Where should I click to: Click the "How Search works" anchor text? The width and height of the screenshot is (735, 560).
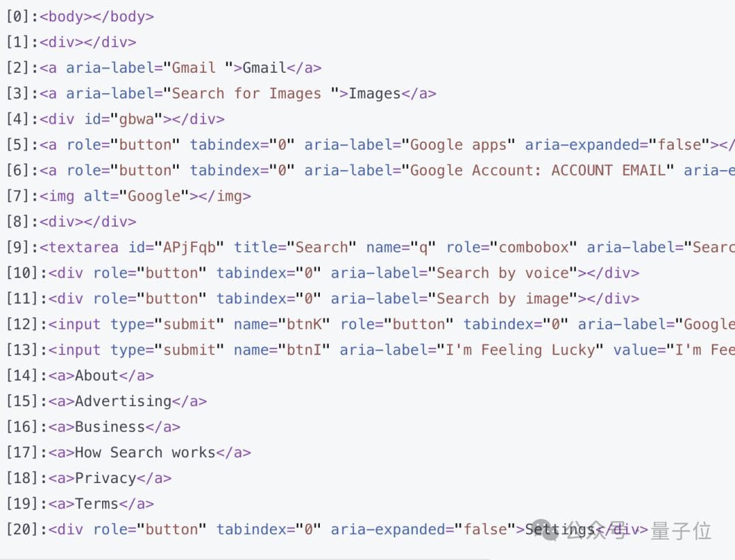point(145,452)
